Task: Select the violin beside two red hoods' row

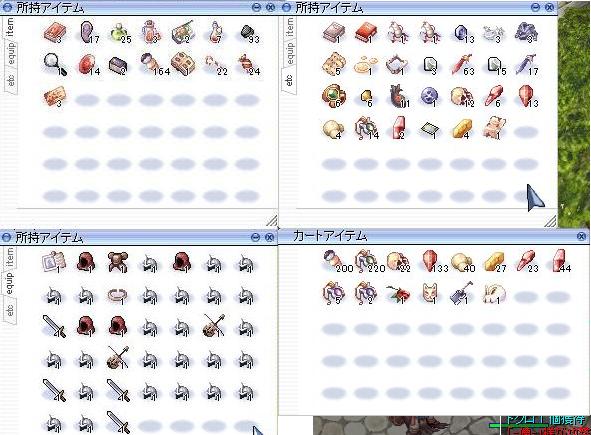Action: click(x=214, y=326)
